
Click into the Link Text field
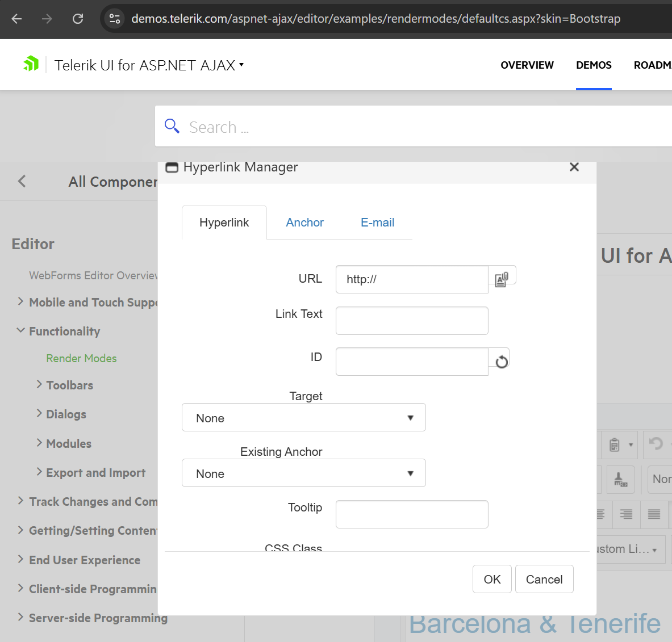(412, 321)
